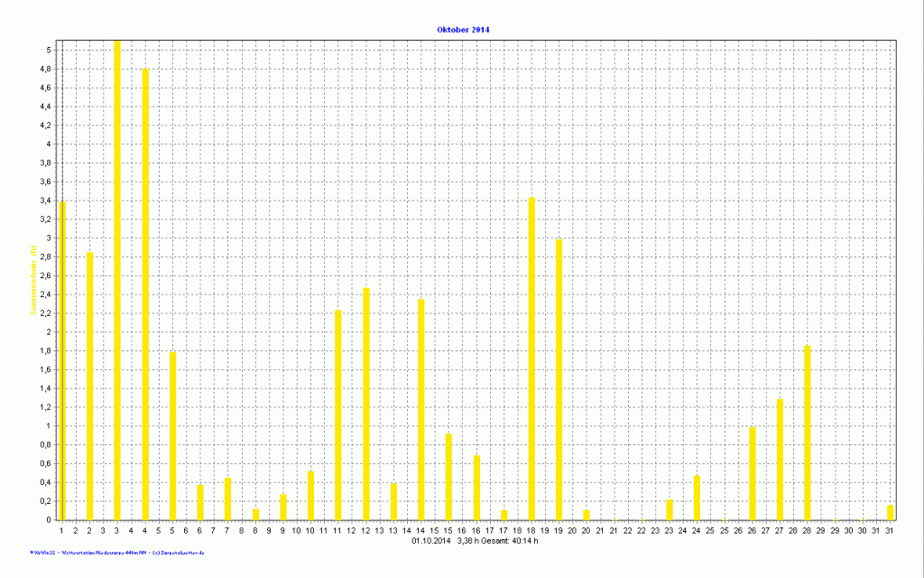Select the first yellow bar for day 1
The image size is (924, 578).
(x=61, y=361)
